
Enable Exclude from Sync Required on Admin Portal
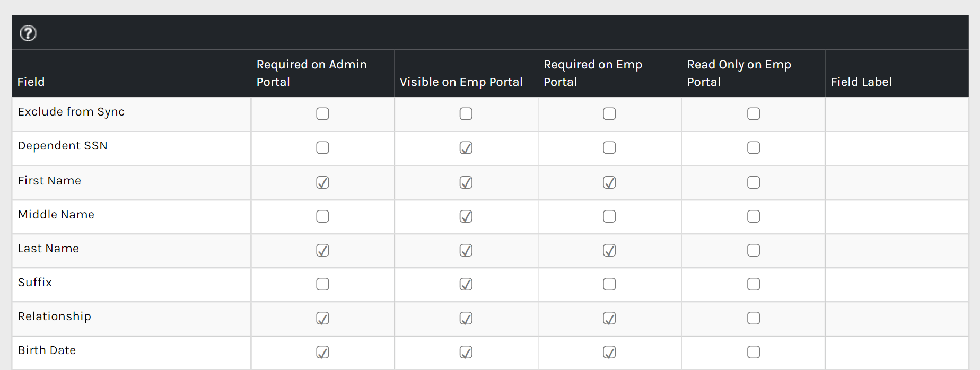click(x=322, y=114)
